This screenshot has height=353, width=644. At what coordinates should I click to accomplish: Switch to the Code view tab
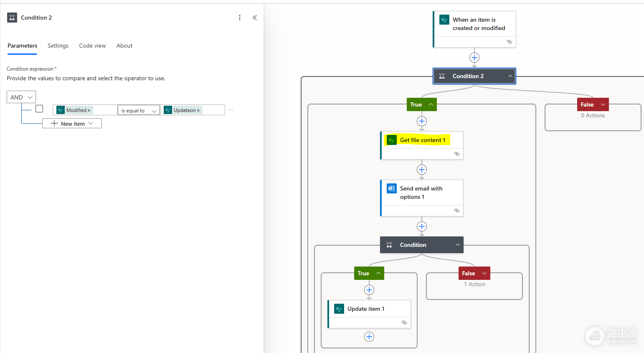[92, 46]
